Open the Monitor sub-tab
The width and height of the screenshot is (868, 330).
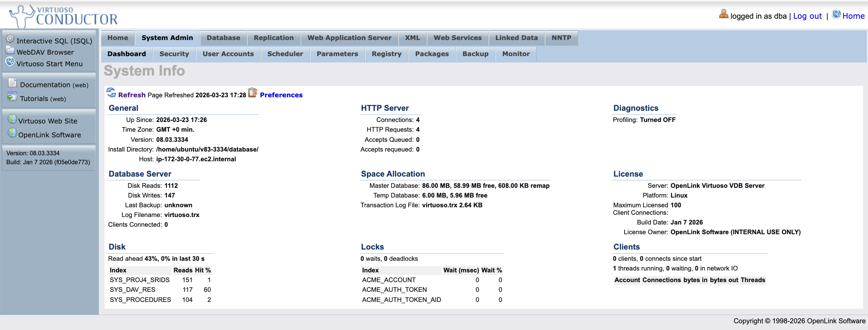(x=516, y=54)
